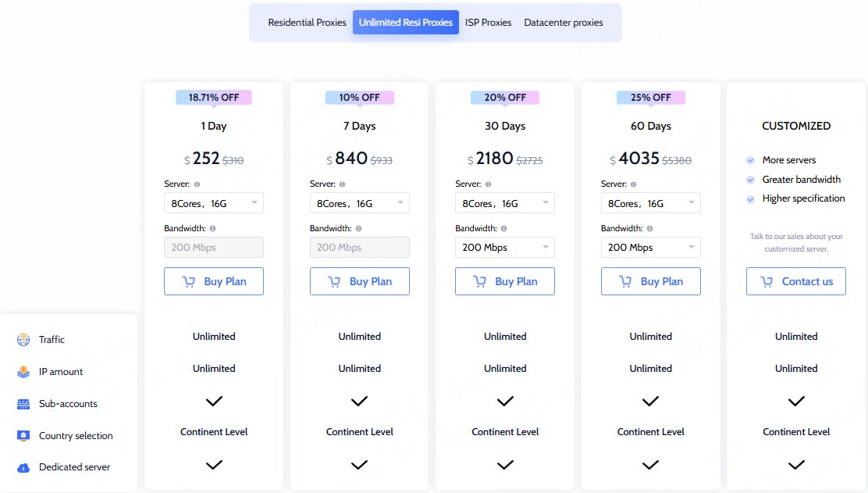Switch to the Residential Proxies tab
Viewport: 868px width, 493px height.
[307, 22]
